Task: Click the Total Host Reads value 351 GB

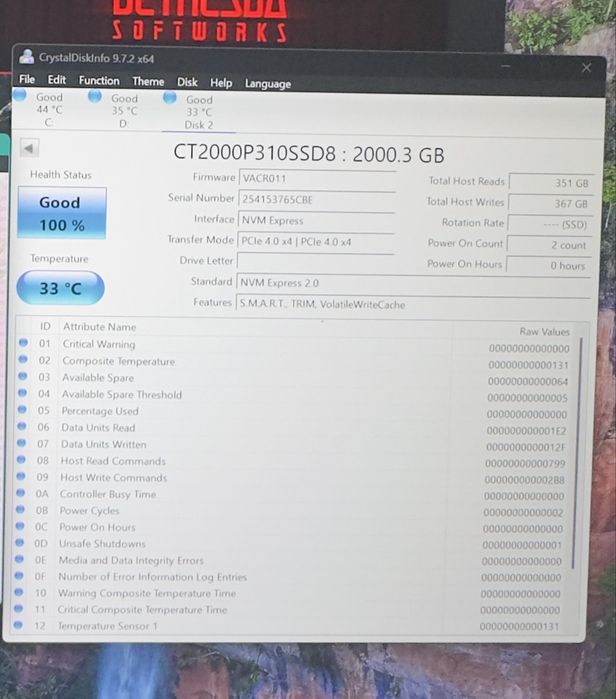Action: click(x=551, y=183)
